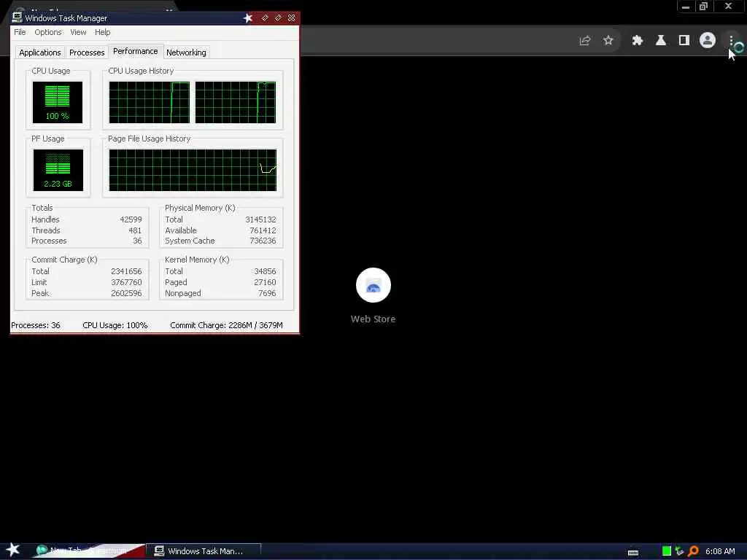The height and width of the screenshot is (560, 747).
Task: Click the PF Usage 2.23 GB gauge
Action: tap(58, 170)
